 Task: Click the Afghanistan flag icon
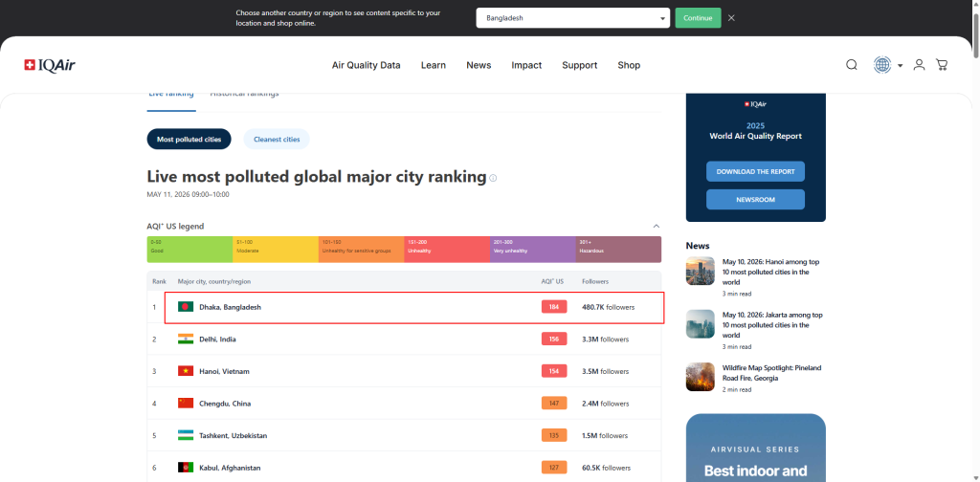coord(186,468)
